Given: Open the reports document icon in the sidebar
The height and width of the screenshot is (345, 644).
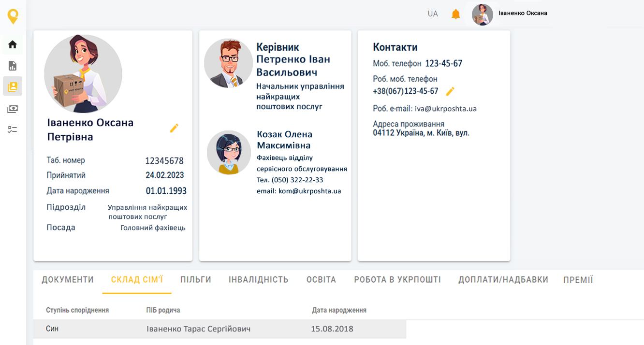Looking at the screenshot, I should (13, 66).
